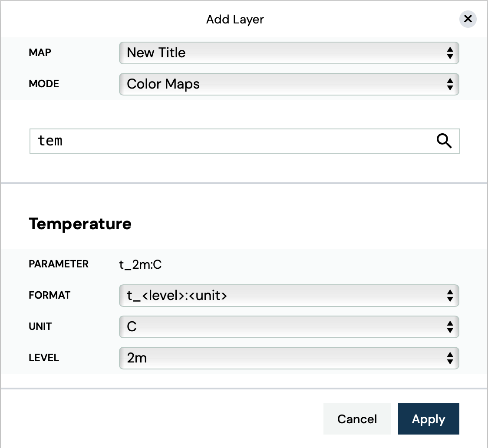Image resolution: width=488 pixels, height=448 pixels.
Task: Click the Temperature heading
Action: pos(80,224)
